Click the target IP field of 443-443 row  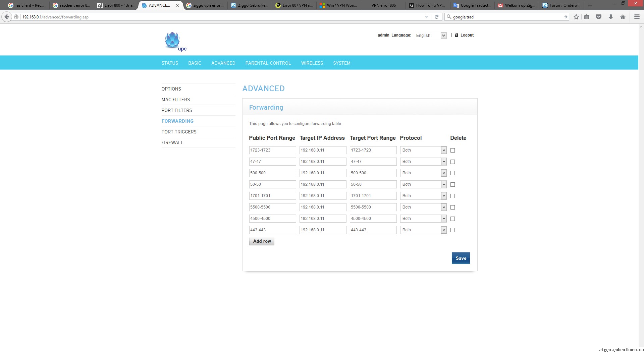click(323, 230)
